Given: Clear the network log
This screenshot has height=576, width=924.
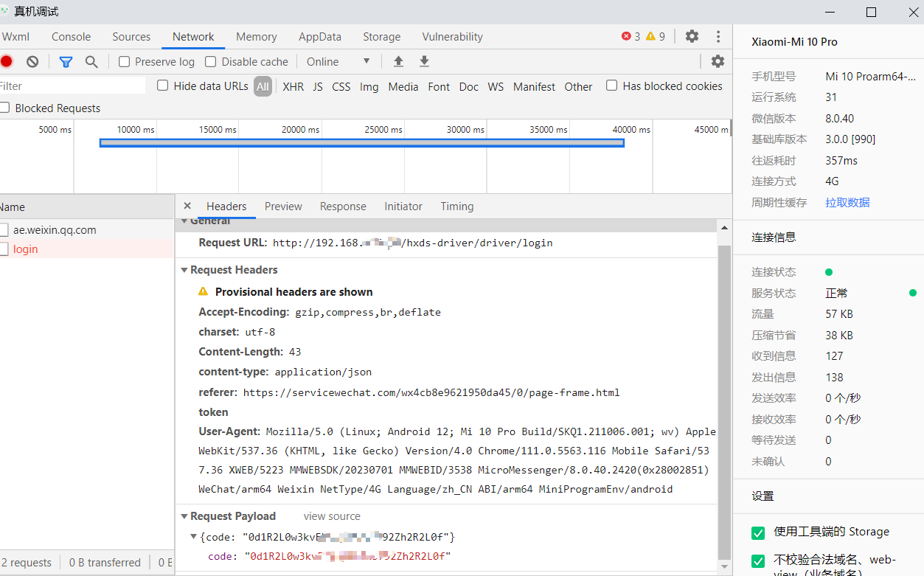Looking at the screenshot, I should pyautogui.click(x=32, y=62).
